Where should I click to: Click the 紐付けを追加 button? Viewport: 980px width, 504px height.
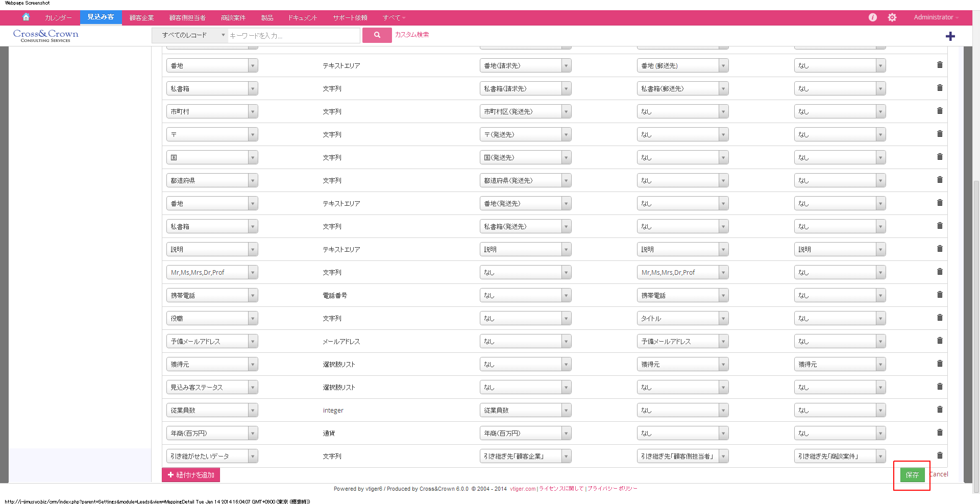[x=191, y=475]
